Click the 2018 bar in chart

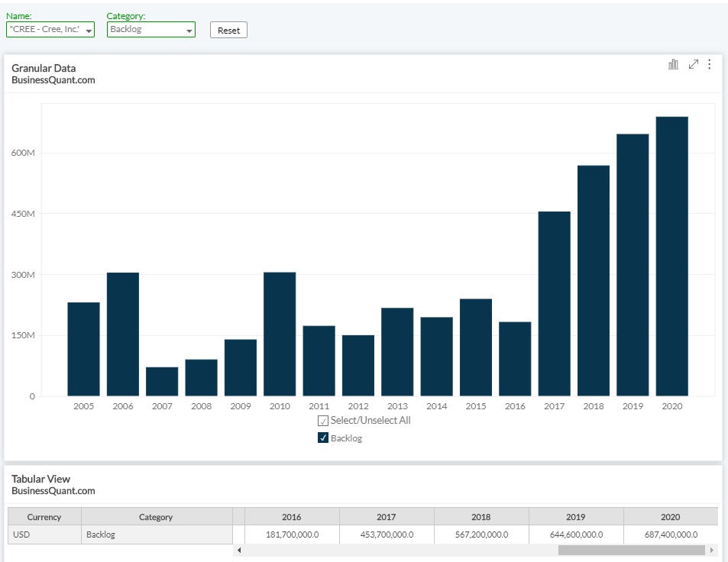tap(594, 281)
